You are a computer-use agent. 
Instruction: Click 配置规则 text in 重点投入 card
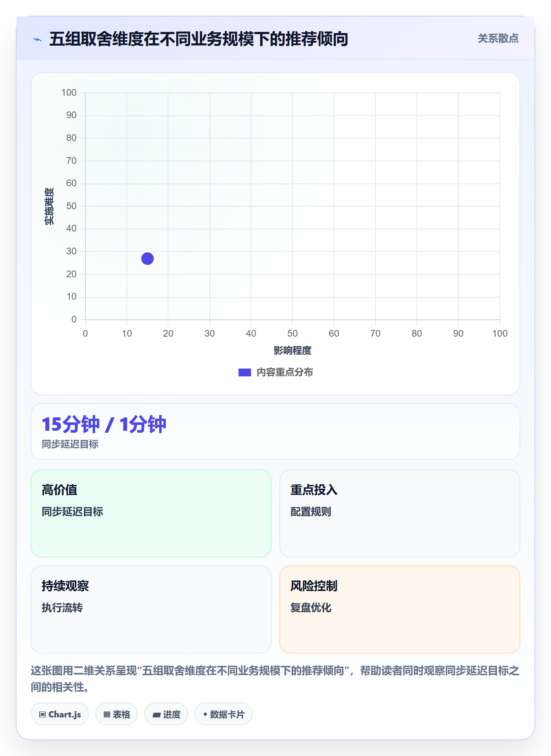[311, 511]
